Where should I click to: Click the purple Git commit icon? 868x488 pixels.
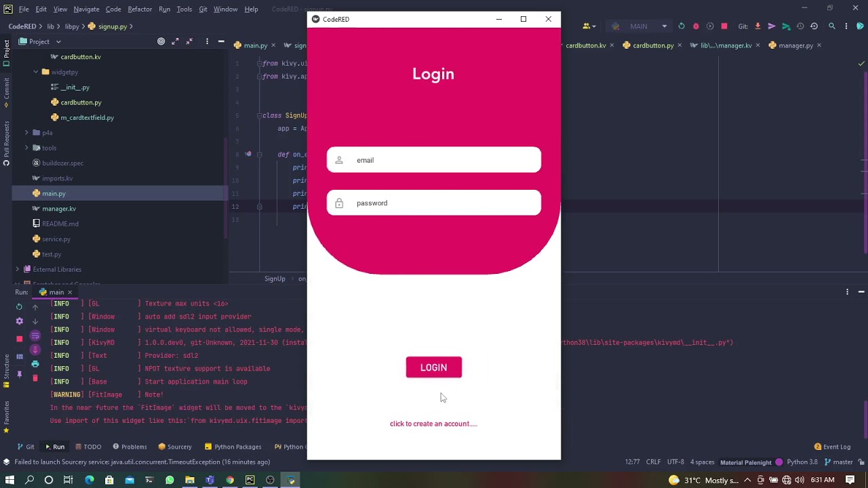coord(772,26)
